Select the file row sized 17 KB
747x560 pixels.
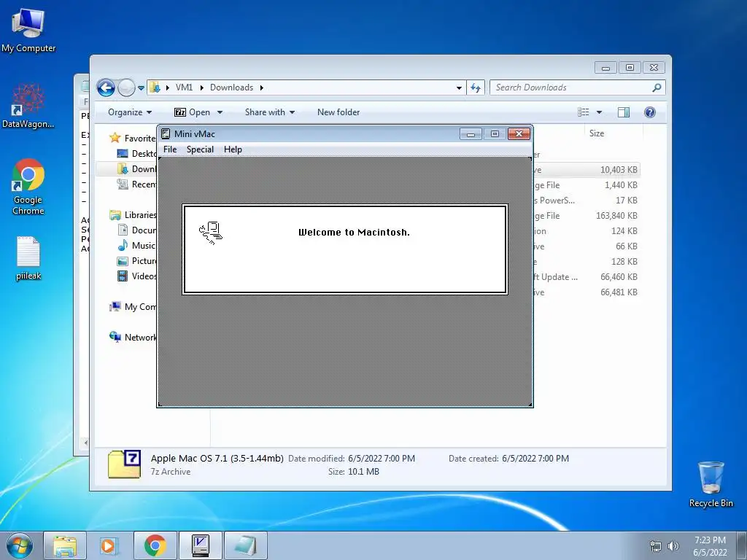click(586, 200)
